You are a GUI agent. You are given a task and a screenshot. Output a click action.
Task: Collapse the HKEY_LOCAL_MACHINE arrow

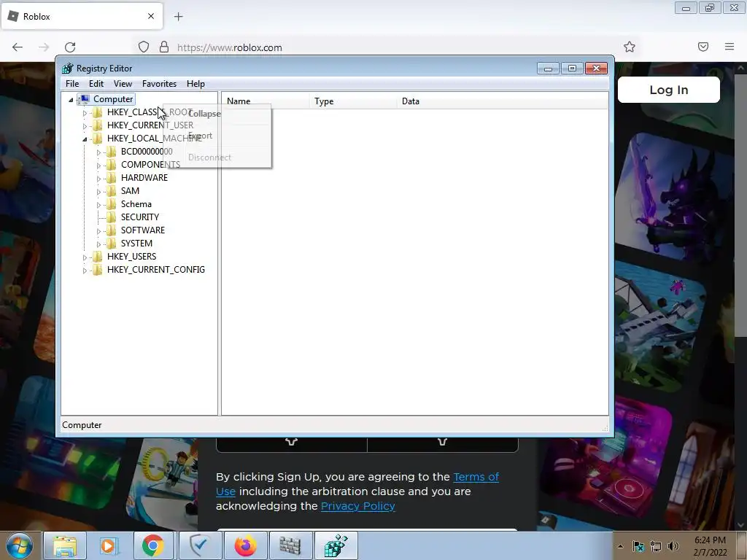point(85,139)
